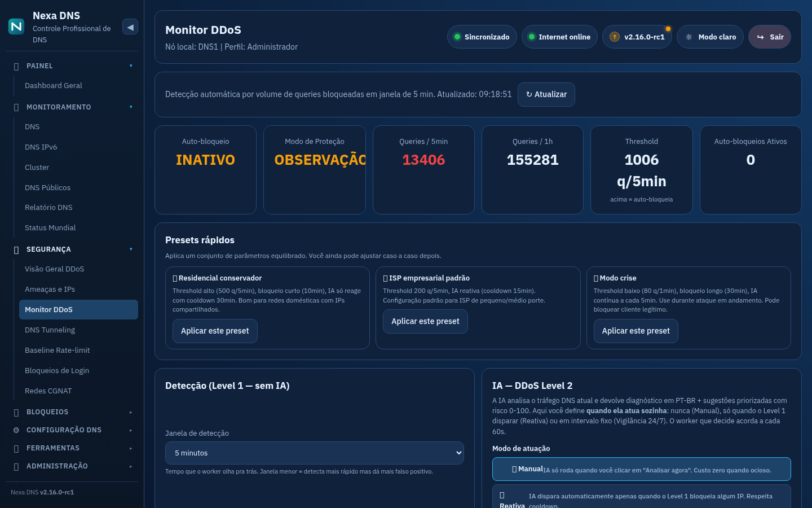Open Relatório DNS page
The height and width of the screenshot is (508, 812).
(78, 208)
